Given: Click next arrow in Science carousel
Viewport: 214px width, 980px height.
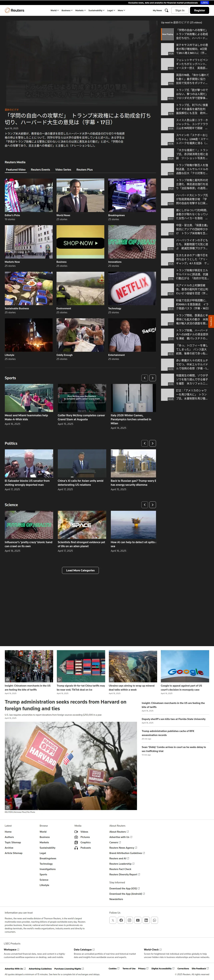Looking at the screenshot, I should (x=152, y=504).
